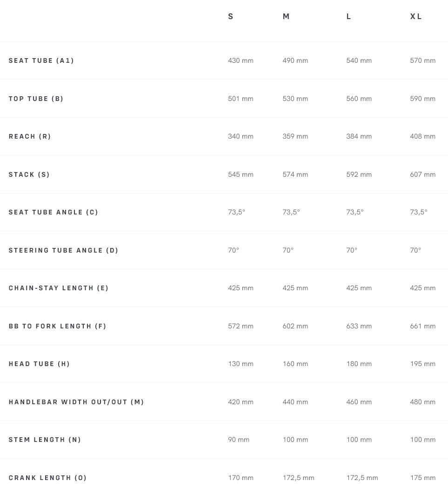Screen dimensions: 448x494
Task: Select the HANDLEBAR WIDTH OUT/OUT (M) label
Action: click(76, 402)
